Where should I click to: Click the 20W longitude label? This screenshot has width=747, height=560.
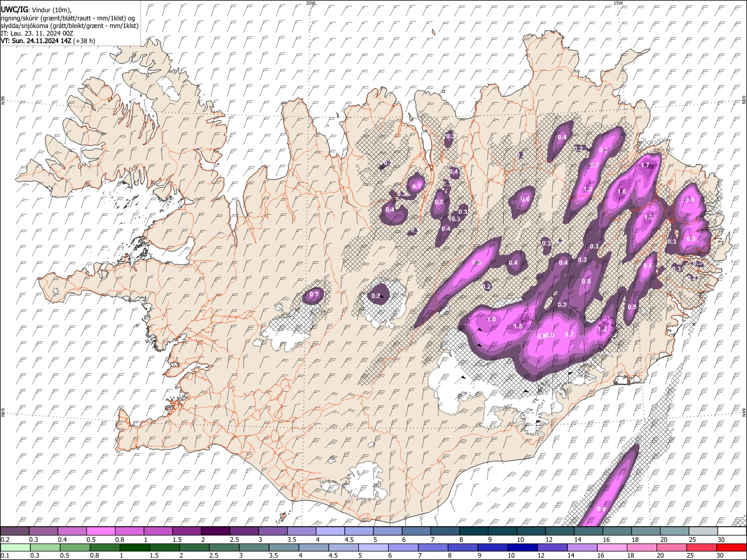311,3
